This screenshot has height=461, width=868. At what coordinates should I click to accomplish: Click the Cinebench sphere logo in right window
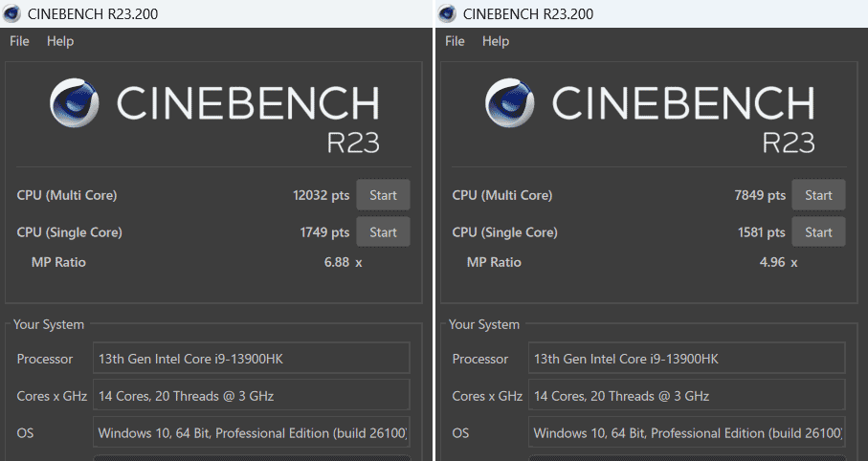pyautogui.click(x=510, y=103)
